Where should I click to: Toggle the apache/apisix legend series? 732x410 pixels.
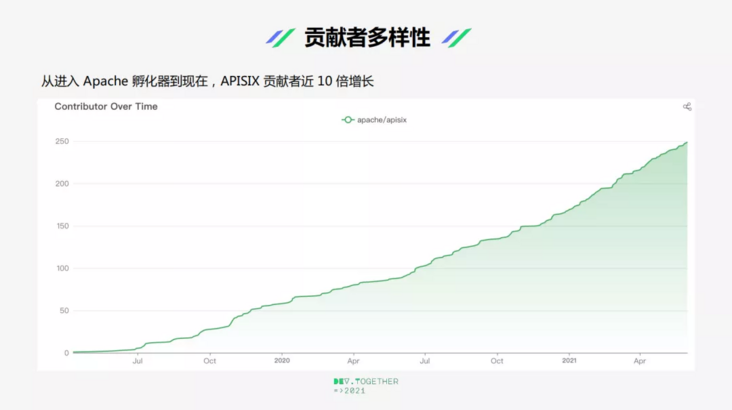click(374, 120)
